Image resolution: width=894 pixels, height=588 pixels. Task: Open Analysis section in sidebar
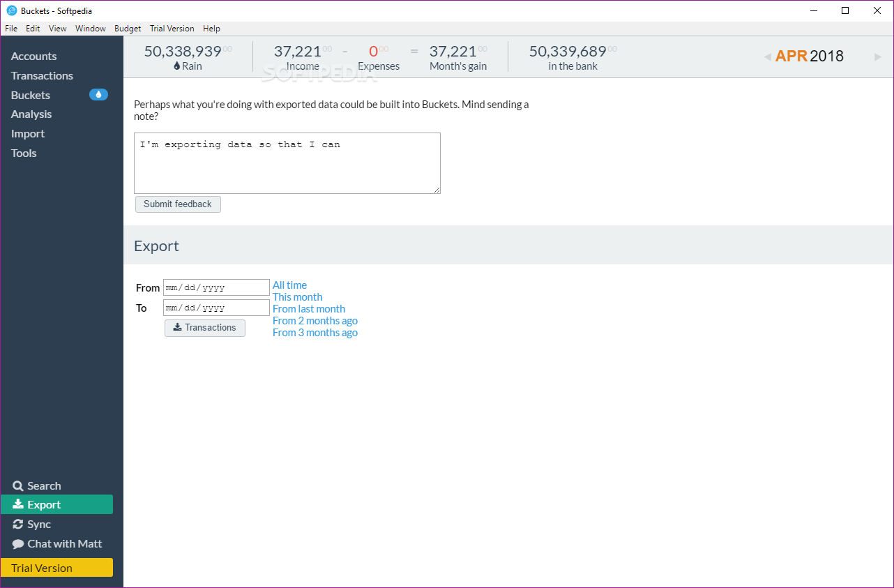click(x=31, y=114)
